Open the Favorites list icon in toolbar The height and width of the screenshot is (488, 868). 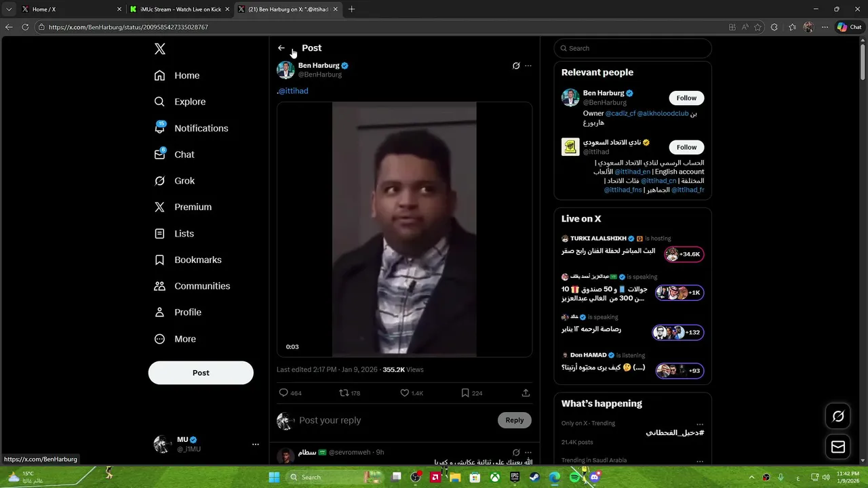coord(792,27)
